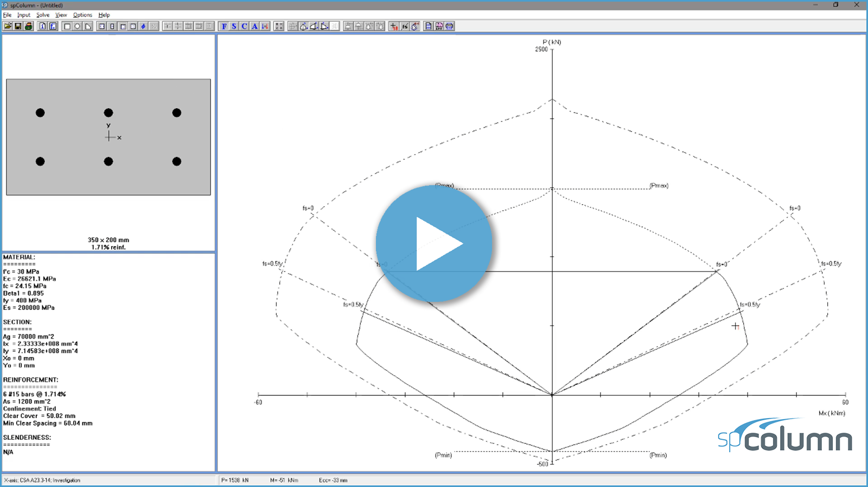Click the second diagram view icon with blue dots
The image size is (868, 487).
pyautogui.click(x=314, y=26)
